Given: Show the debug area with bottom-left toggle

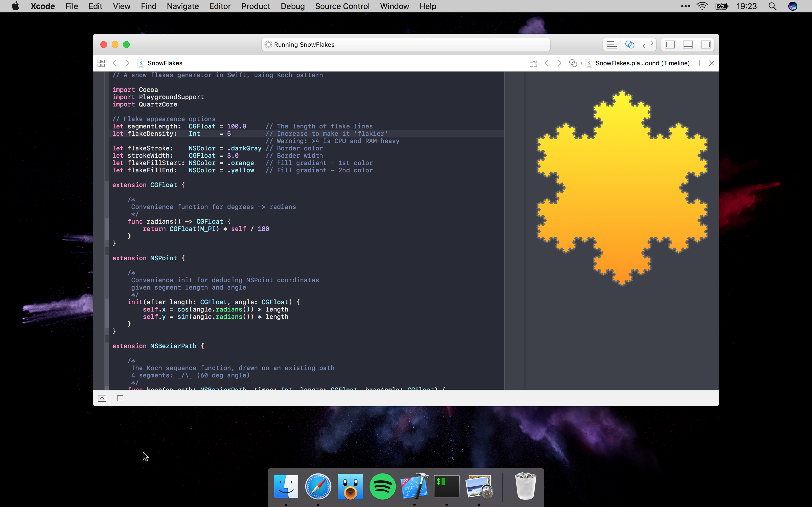Looking at the screenshot, I should (x=102, y=398).
